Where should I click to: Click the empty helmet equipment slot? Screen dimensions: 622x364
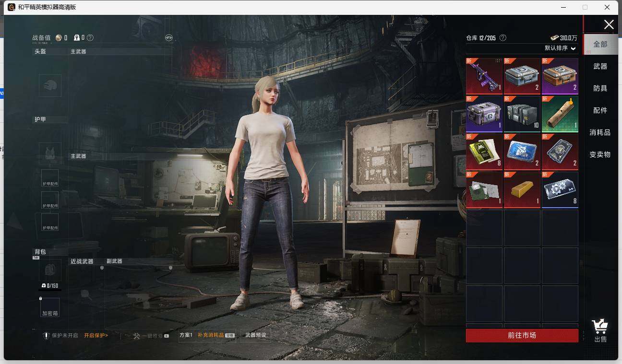(x=50, y=85)
